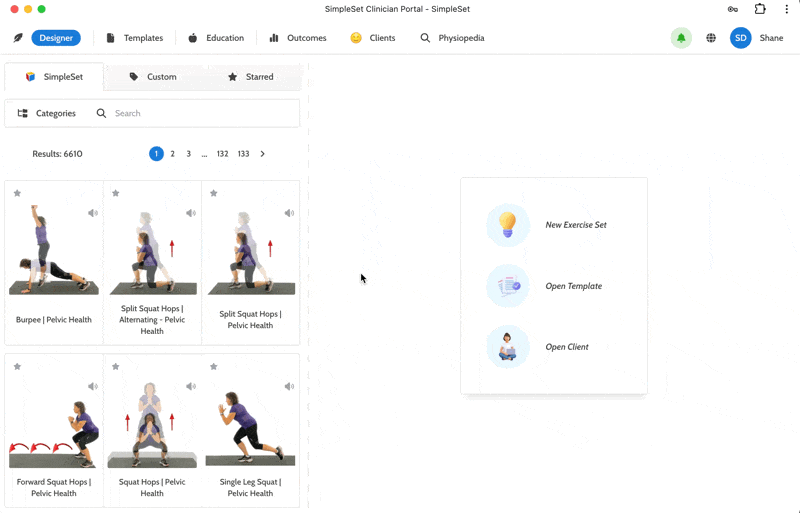Screen dimensions: 800x513
Task: Star Forward Squat Hops exercise
Action: (17, 367)
